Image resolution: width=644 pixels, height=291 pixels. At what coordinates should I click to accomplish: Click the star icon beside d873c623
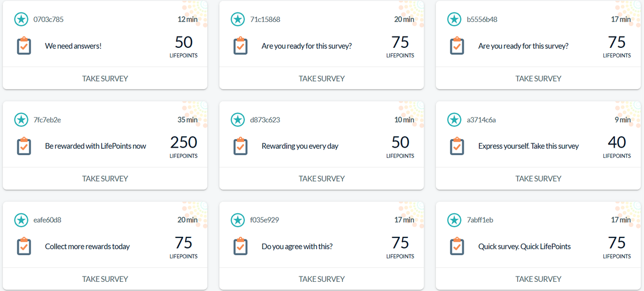238,120
